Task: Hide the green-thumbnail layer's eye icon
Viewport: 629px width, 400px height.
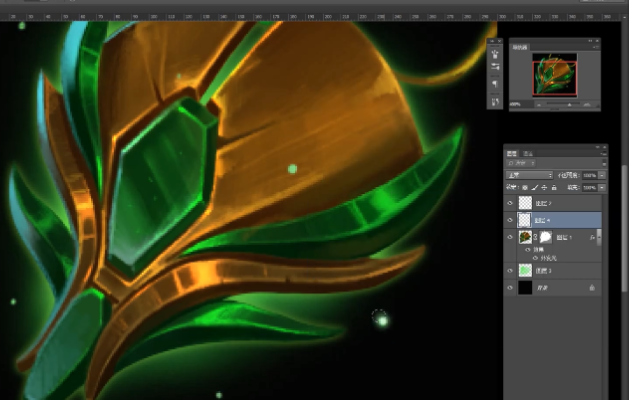Action: (x=510, y=271)
